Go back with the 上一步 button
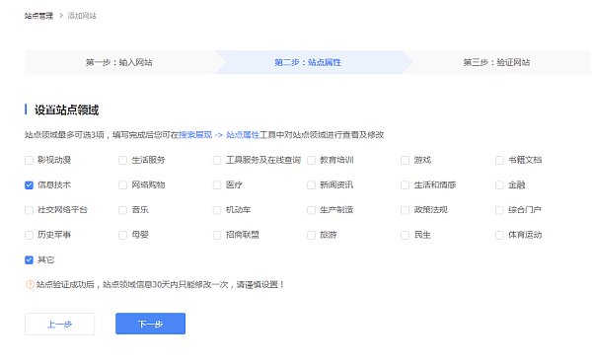Viewport: 592px width, 364px height. (59, 324)
